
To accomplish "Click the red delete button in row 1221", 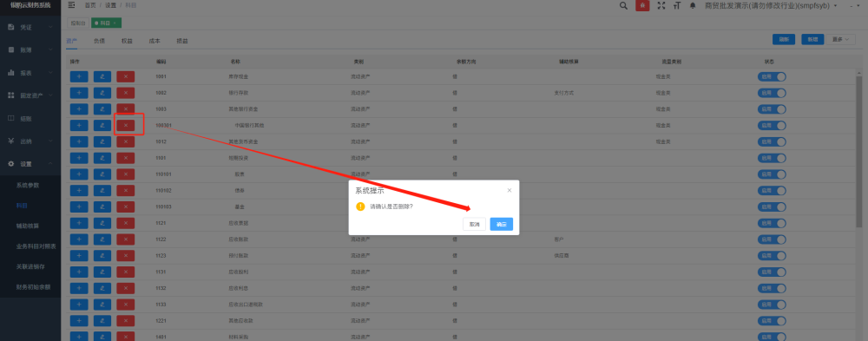I will (126, 321).
